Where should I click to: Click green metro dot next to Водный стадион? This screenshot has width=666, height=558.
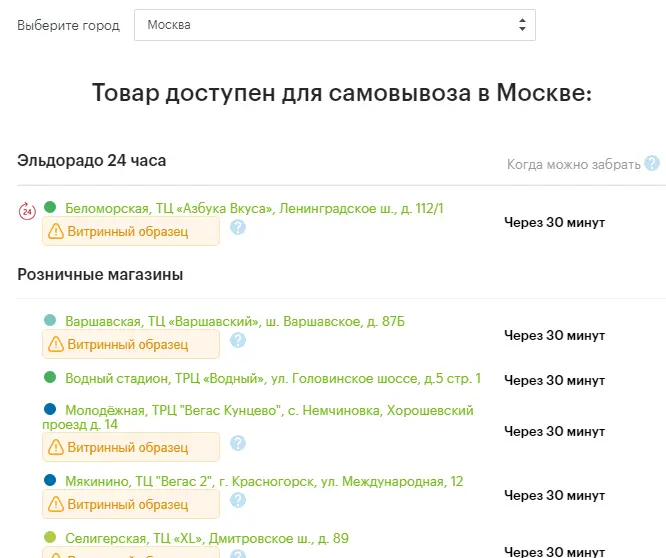(x=50, y=377)
